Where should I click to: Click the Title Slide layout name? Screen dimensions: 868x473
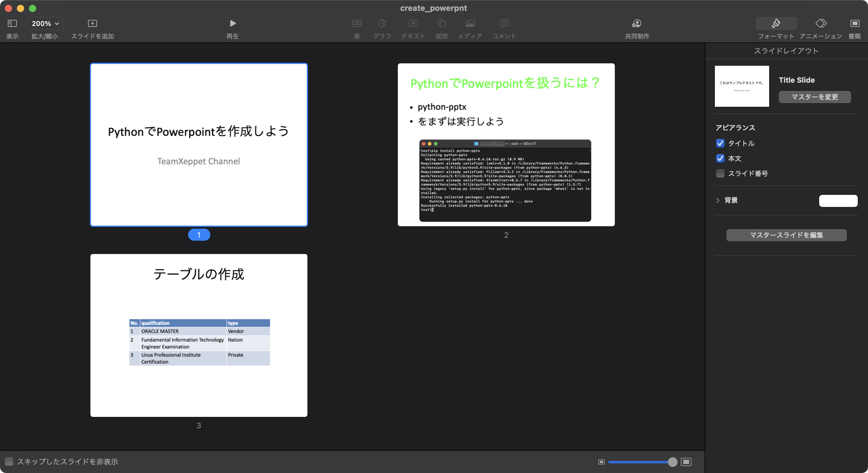797,80
